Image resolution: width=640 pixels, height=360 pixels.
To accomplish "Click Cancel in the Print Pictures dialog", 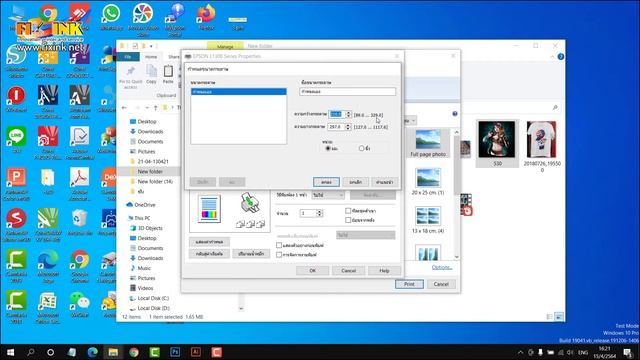I will pyautogui.click(x=441, y=284).
